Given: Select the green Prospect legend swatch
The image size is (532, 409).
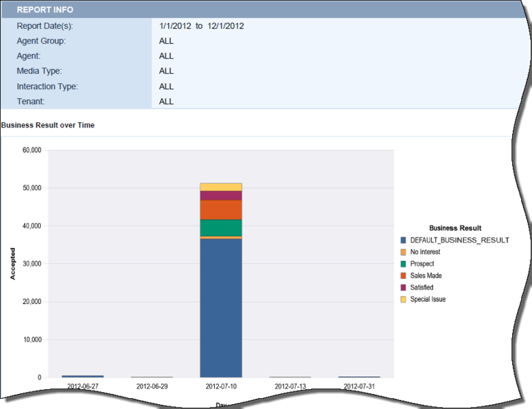Looking at the screenshot, I should pos(404,264).
